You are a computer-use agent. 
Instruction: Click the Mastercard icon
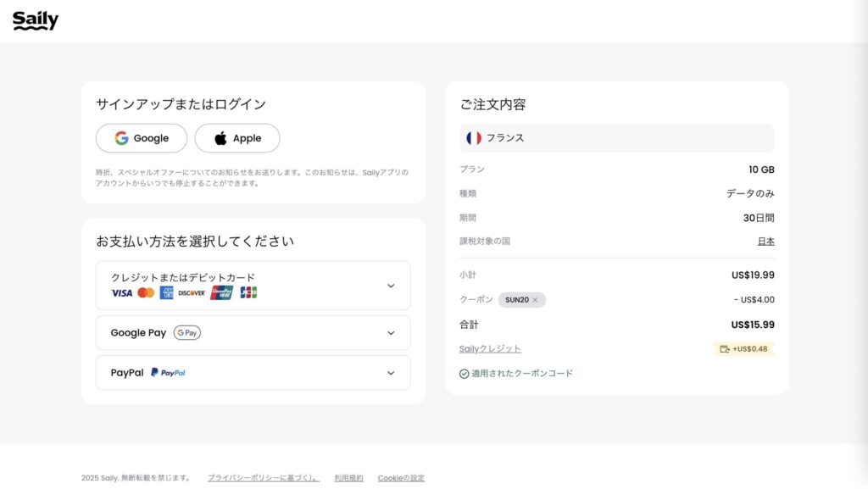point(146,293)
